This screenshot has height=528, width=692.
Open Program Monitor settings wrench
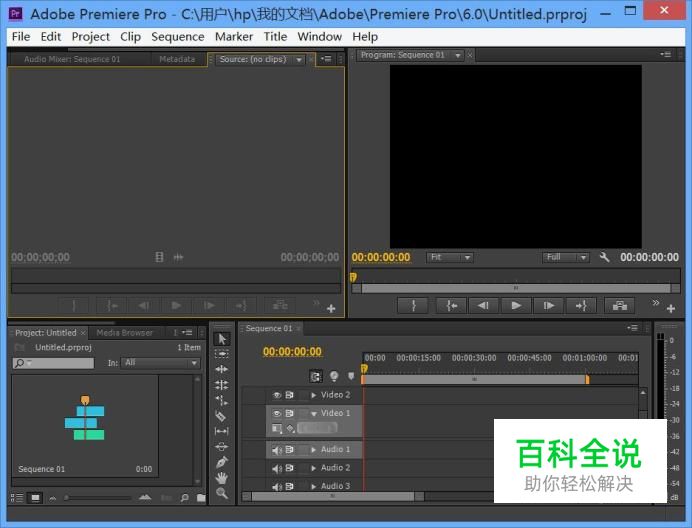[x=604, y=257]
